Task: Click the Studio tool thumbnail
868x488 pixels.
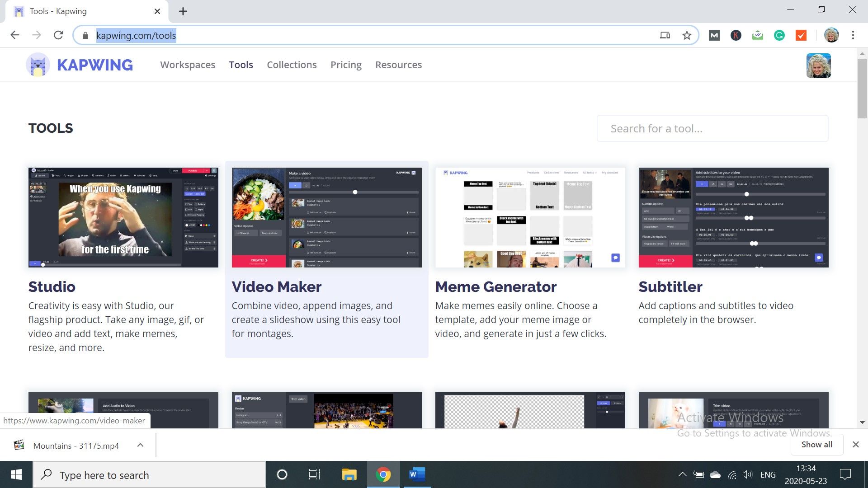Action: pos(123,217)
